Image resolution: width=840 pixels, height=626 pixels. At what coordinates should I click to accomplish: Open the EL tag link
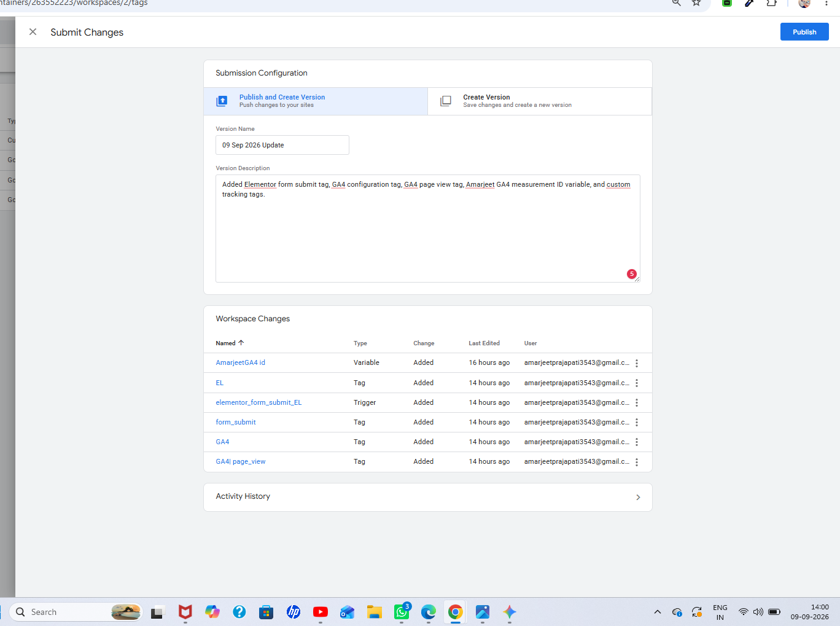220,383
